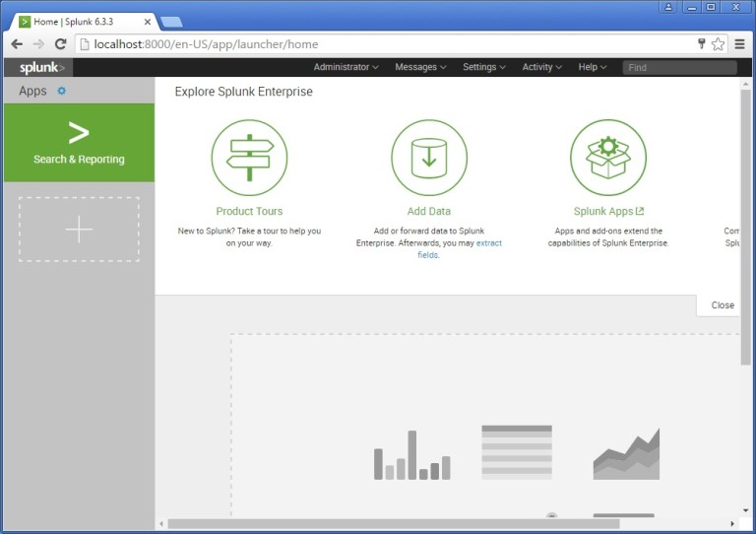Click the horizontal scrollbar at the bottom
The image size is (756, 534).
click(394, 523)
